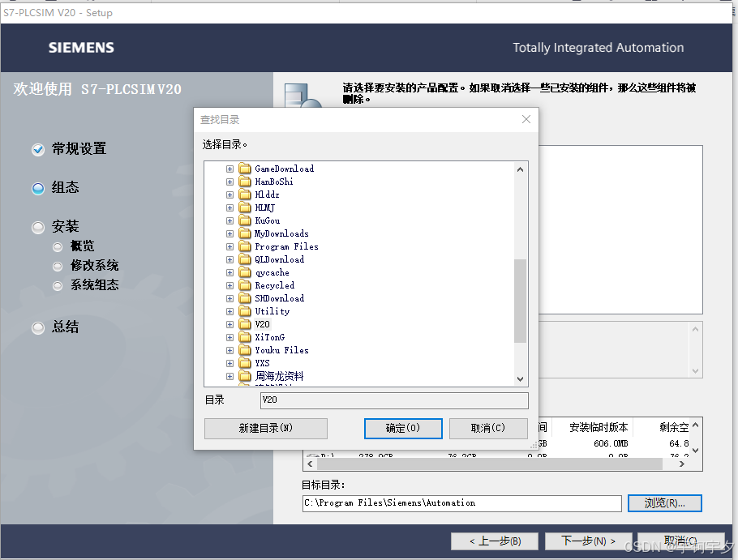This screenshot has height=560, width=738.
Task: Proceed with 下一步(N) button
Action: coord(588,541)
